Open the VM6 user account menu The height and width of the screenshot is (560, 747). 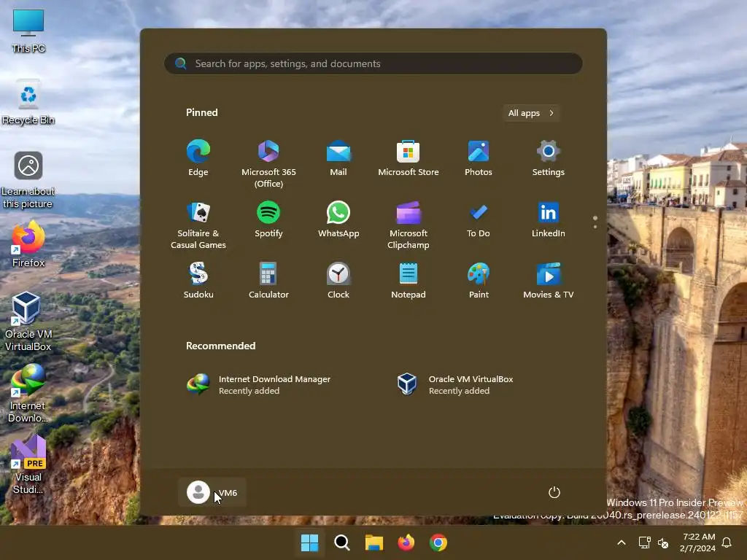point(212,492)
